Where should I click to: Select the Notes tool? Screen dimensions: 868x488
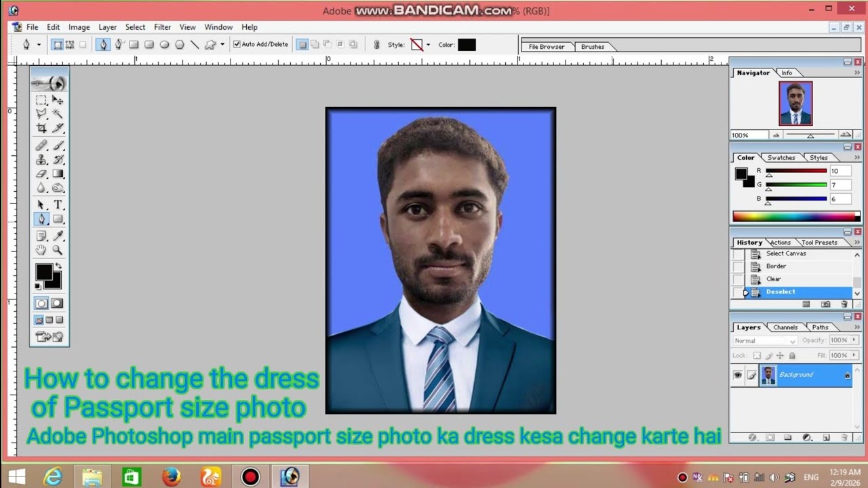pos(41,236)
